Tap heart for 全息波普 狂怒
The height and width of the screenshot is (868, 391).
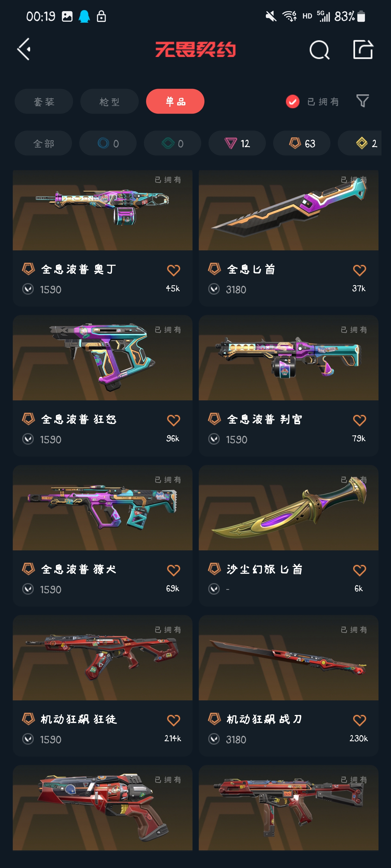(x=174, y=420)
